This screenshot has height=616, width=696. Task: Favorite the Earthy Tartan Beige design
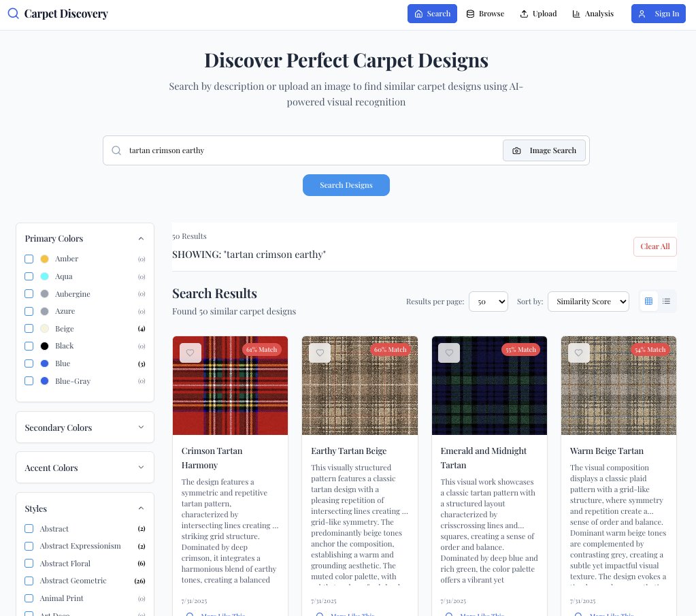(x=320, y=353)
